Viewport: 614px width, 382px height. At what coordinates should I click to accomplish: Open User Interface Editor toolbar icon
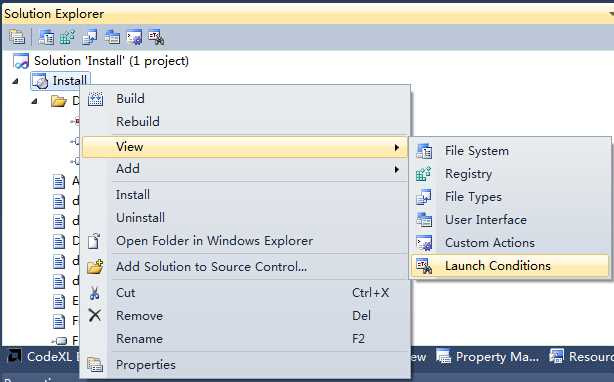[x=112, y=37]
